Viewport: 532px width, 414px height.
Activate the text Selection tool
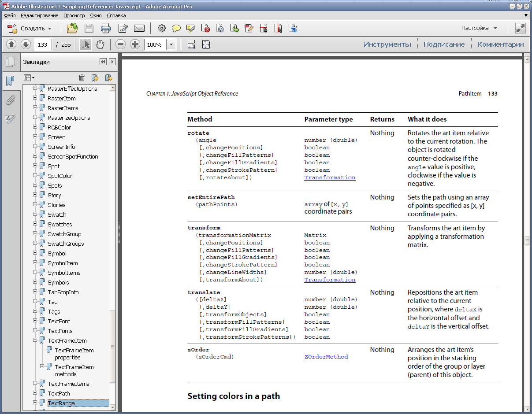click(86, 44)
